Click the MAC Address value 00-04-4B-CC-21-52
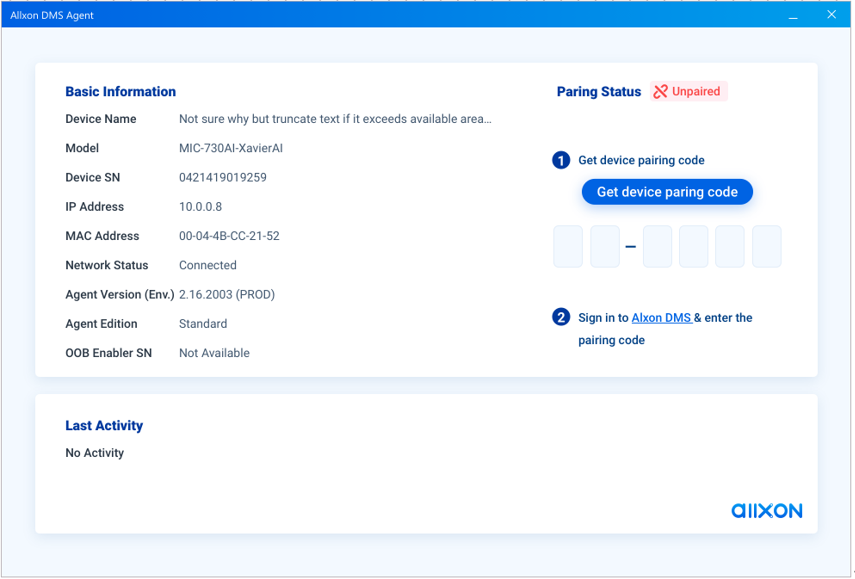Viewport: 855px width, 579px height. coord(229,236)
